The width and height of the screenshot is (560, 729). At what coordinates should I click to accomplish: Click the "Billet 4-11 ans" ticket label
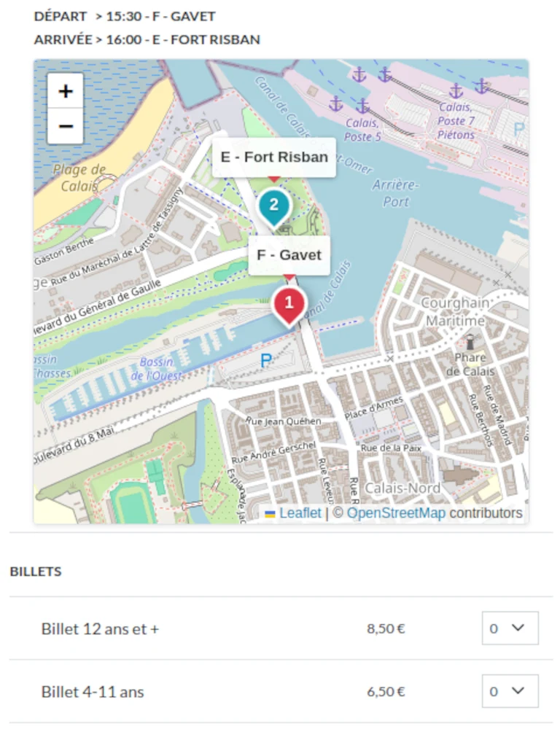(93, 692)
